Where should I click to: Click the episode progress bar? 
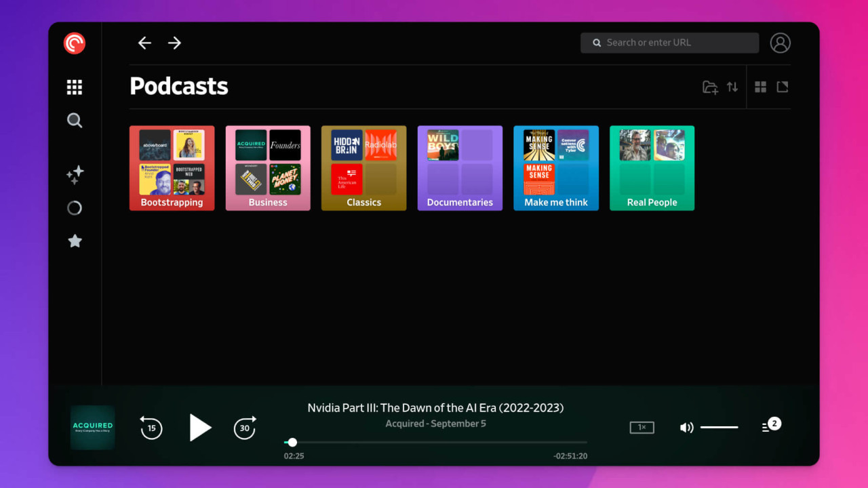pyautogui.click(x=435, y=443)
